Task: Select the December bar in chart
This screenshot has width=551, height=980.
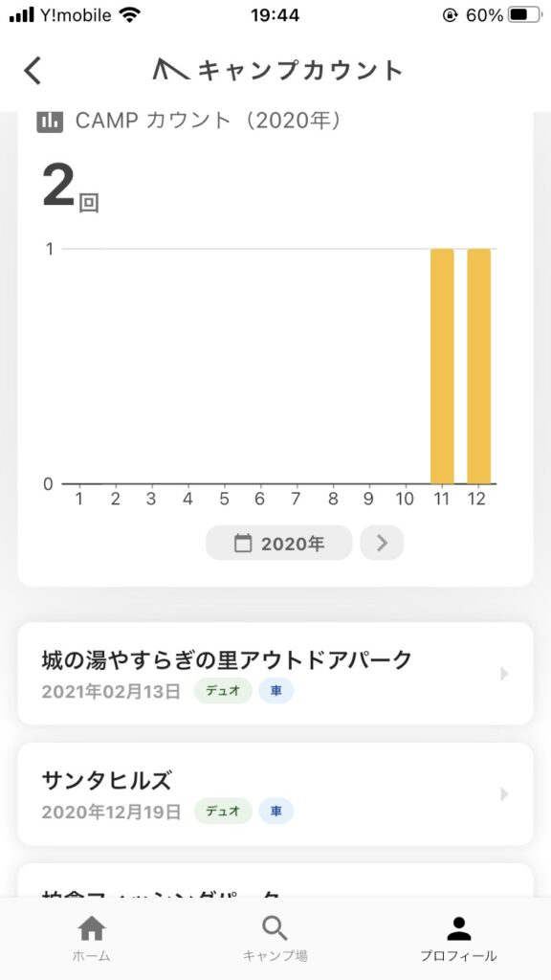Action: point(478,367)
